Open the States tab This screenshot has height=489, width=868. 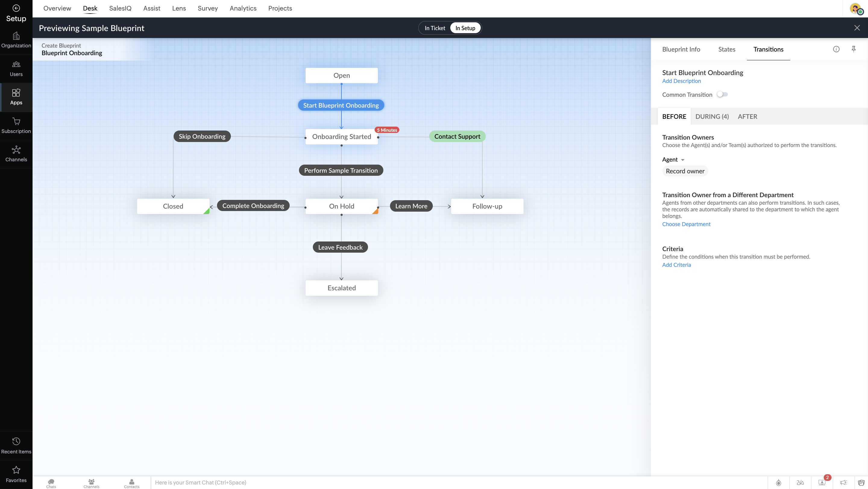tap(726, 49)
